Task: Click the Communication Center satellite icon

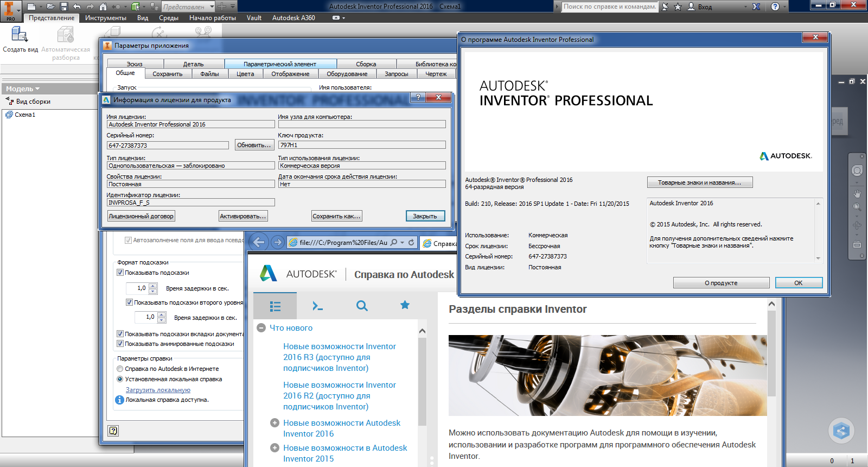Action: (x=666, y=7)
